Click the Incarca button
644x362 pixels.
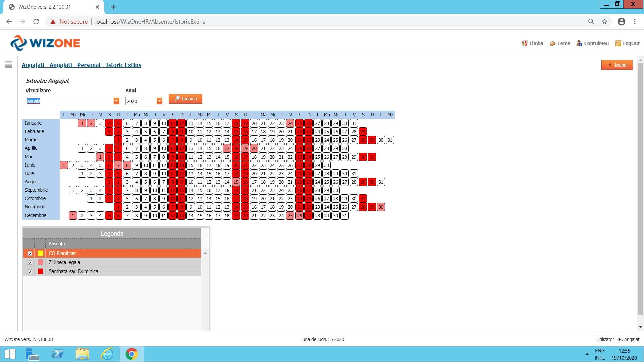coord(185,99)
